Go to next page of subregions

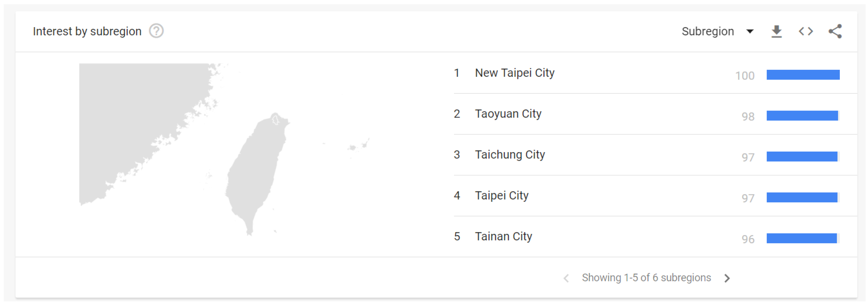click(727, 278)
